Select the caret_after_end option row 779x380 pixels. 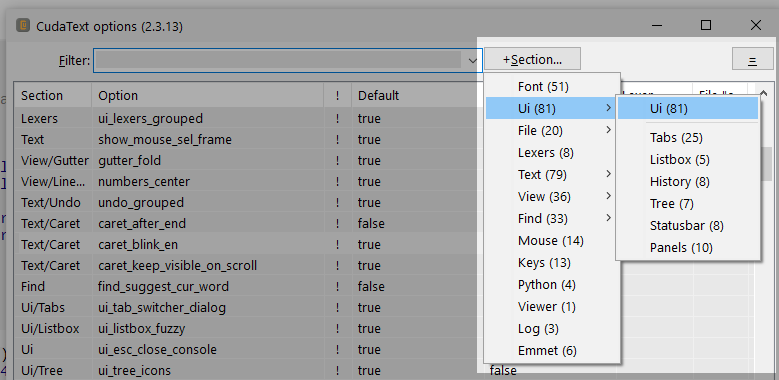248,224
